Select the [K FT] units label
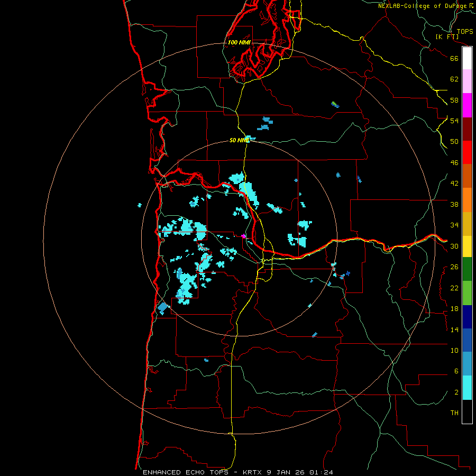This screenshot has width=476, height=476. tap(447, 37)
